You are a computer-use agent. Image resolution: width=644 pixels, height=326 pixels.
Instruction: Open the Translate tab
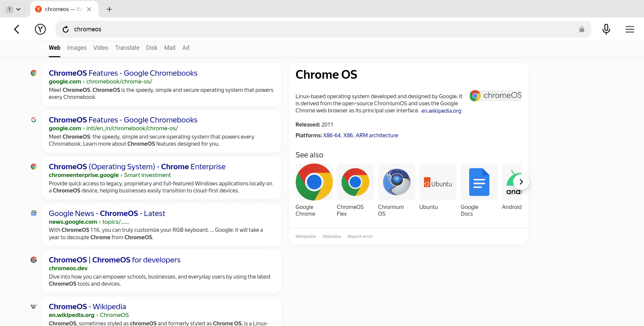coord(127,48)
